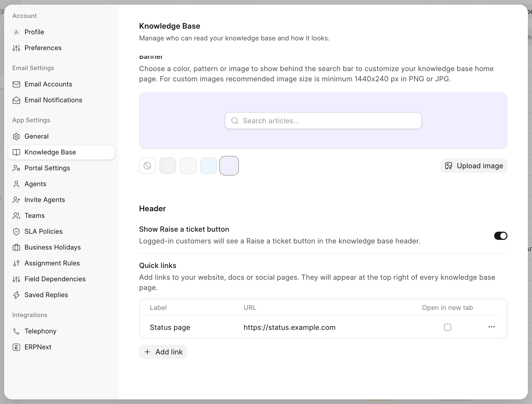Screen dimensions: 532x404
Task: Open the Status page row options menu
Action: tap(492, 327)
